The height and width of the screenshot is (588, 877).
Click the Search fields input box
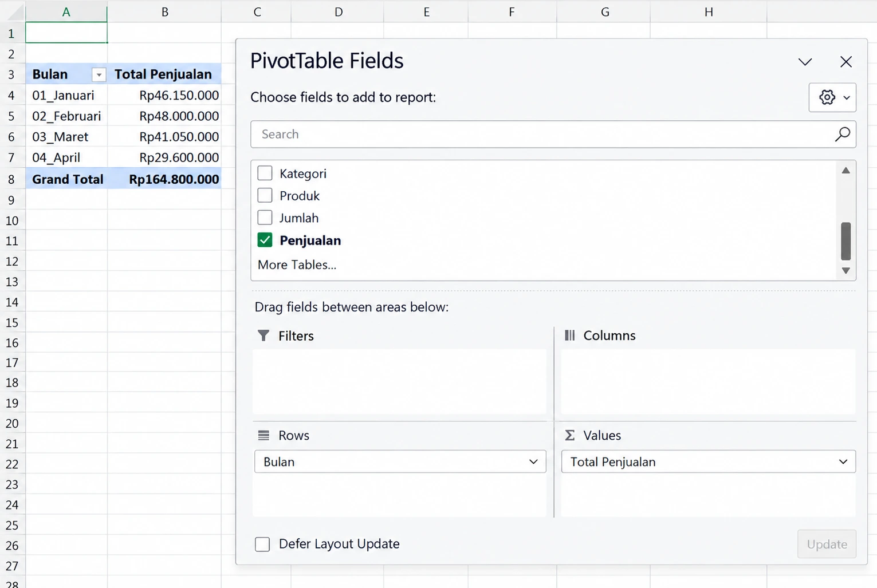(x=553, y=134)
